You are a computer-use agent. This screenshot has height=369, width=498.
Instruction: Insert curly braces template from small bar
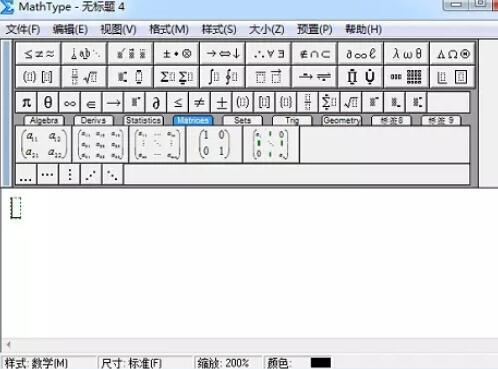(286, 103)
